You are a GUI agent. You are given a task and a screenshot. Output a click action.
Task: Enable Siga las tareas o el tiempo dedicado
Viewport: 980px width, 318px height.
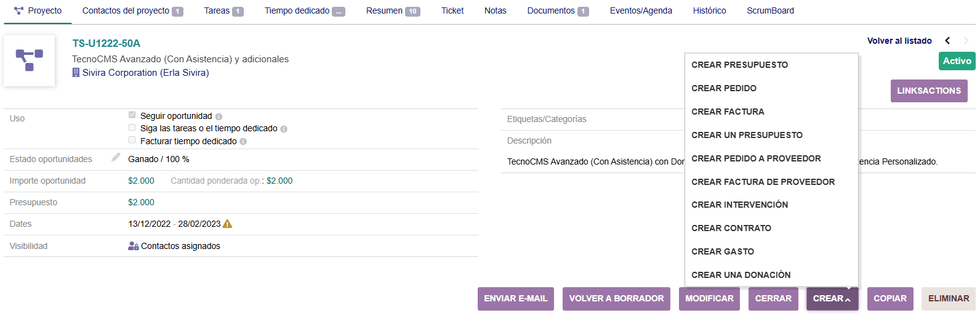(x=132, y=128)
